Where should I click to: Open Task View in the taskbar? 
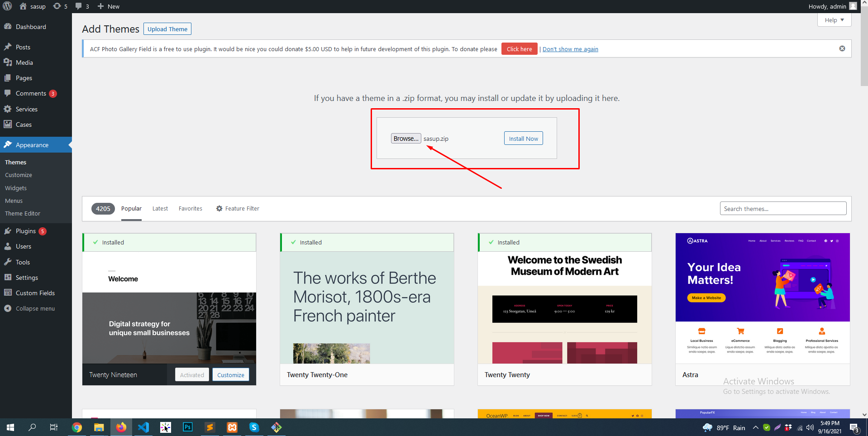(54, 427)
